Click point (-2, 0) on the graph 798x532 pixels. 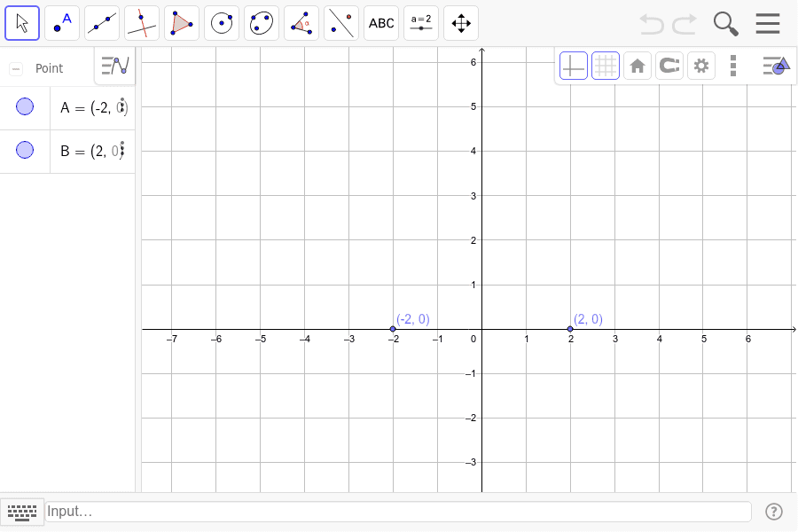(393, 329)
